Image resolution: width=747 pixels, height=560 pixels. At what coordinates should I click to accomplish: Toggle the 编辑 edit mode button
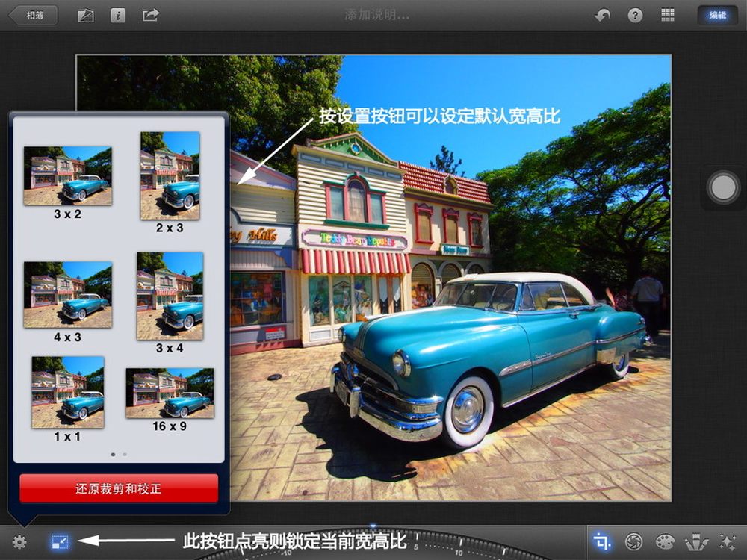[x=716, y=15]
